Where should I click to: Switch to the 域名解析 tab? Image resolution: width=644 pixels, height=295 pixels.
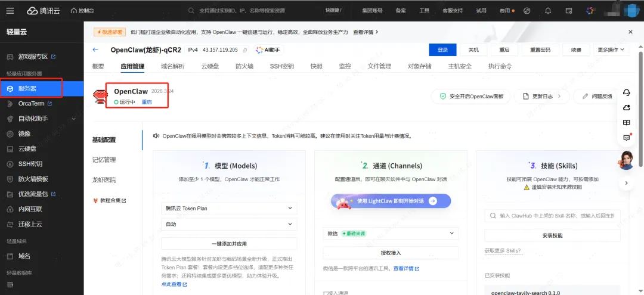173,66
